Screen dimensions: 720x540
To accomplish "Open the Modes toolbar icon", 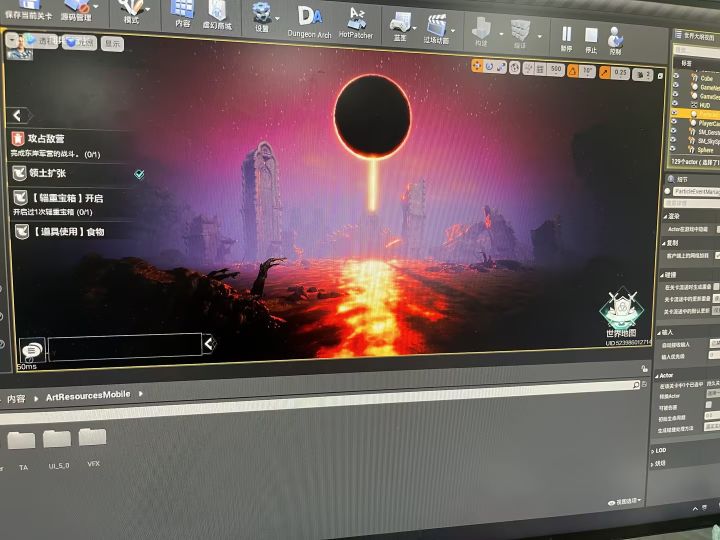I will click(x=131, y=8).
